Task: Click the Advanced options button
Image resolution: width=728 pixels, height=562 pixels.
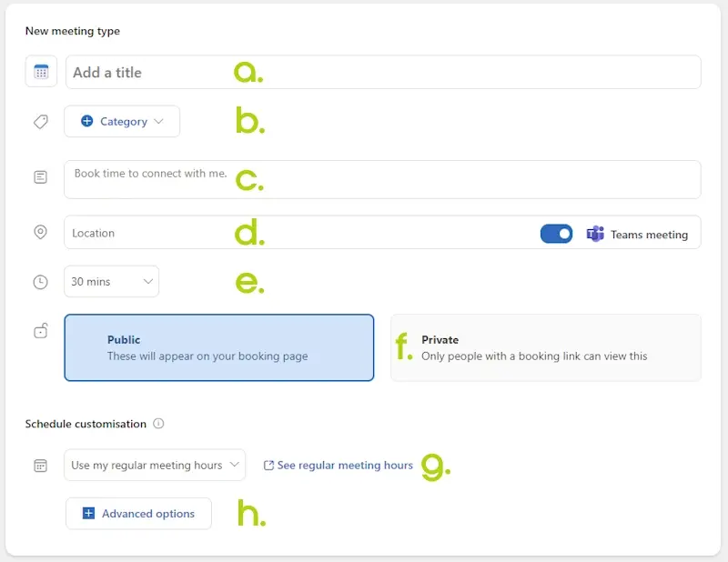Action: click(x=138, y=514)
